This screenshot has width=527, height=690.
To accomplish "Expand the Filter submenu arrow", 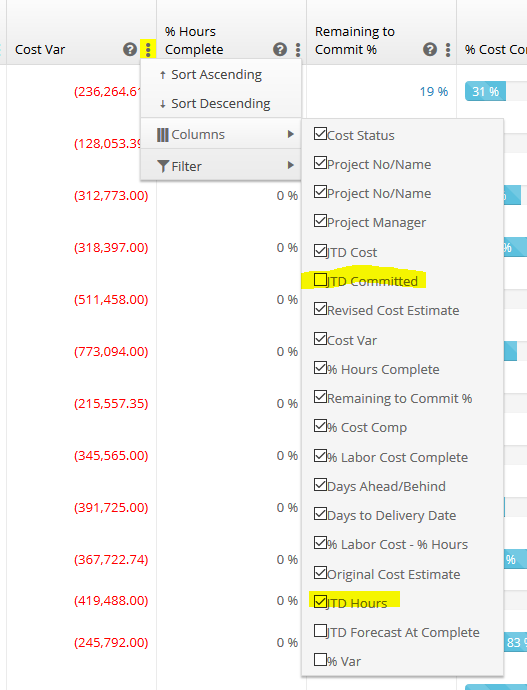I will tap(290, 165).
